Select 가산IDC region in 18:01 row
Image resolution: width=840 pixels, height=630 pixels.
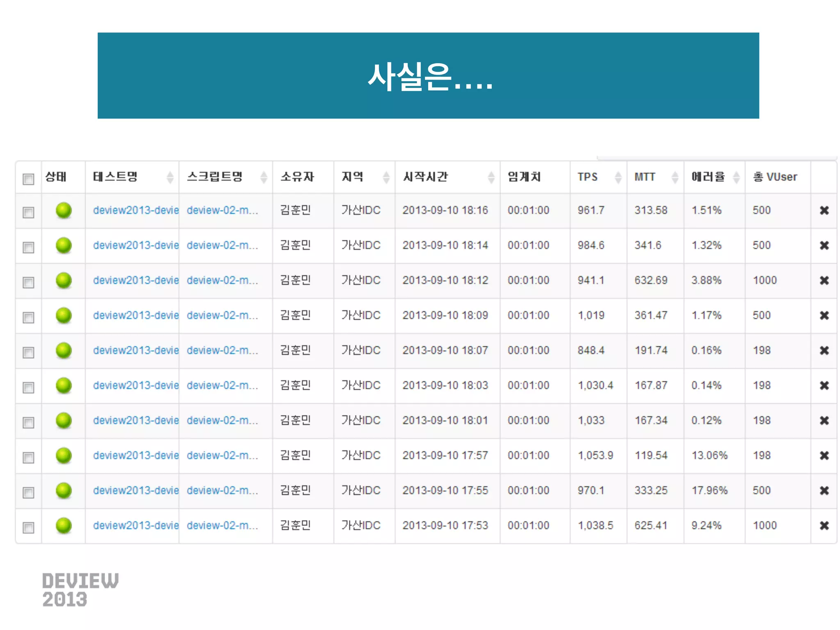[x=361, y=420]
